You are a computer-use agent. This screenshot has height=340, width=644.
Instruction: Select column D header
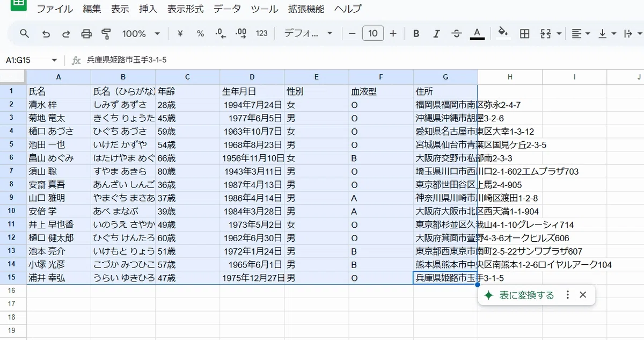[x=252, y=77]
